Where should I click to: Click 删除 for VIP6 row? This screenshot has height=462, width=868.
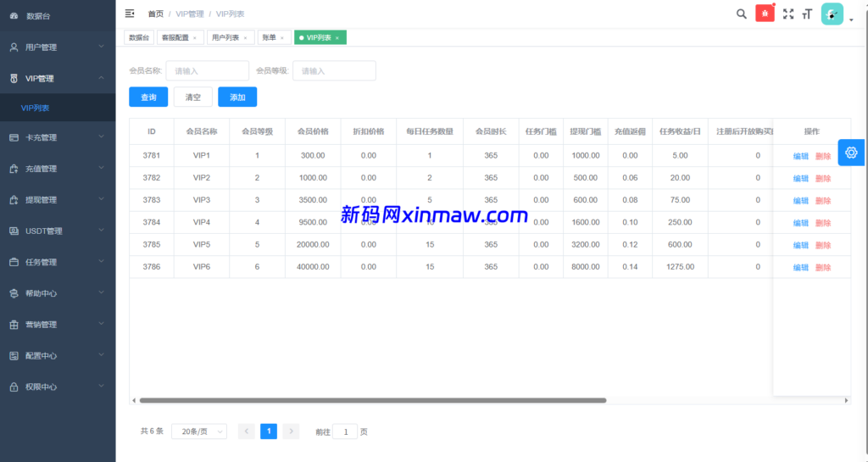coord(823,267)
